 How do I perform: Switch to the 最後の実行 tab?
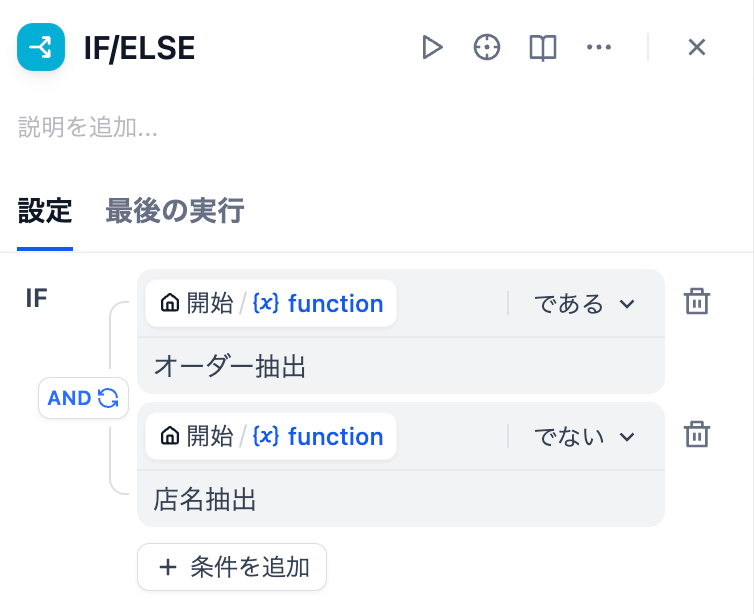click(175, 211)
